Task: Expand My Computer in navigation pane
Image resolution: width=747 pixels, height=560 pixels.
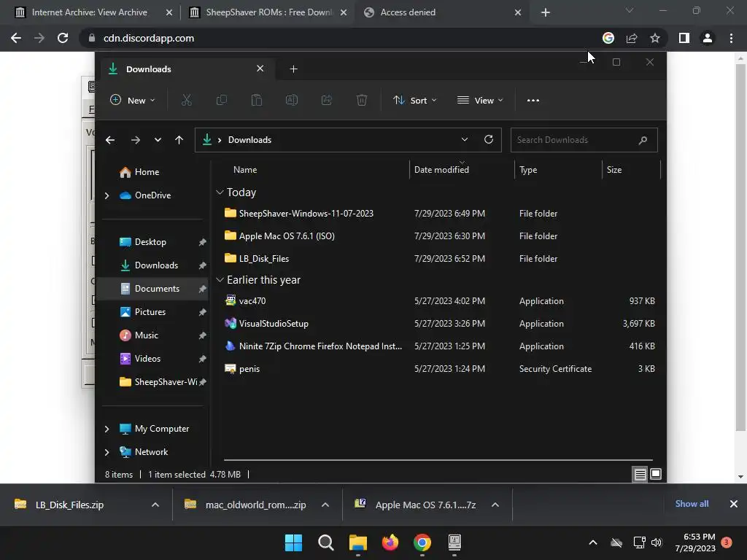Action: pyautogui.click(x=107, y=429)
